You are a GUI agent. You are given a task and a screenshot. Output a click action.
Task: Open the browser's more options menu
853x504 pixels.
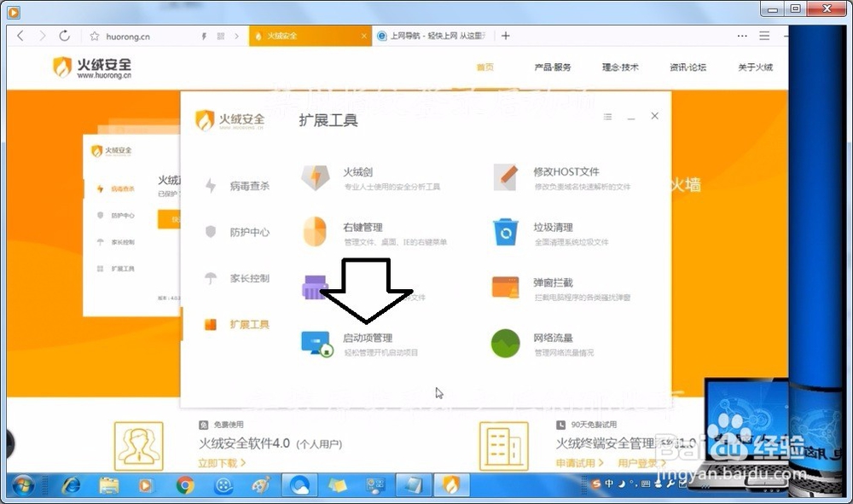[742, 36]
